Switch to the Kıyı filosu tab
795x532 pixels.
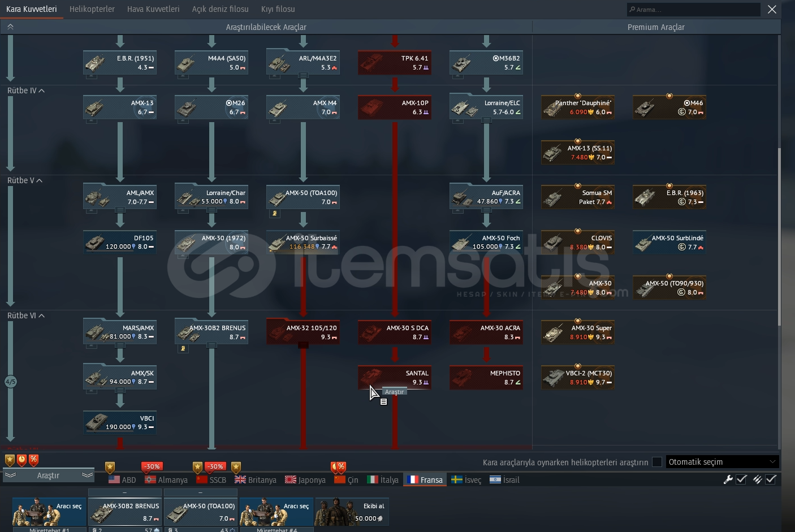tap(278, 9)
